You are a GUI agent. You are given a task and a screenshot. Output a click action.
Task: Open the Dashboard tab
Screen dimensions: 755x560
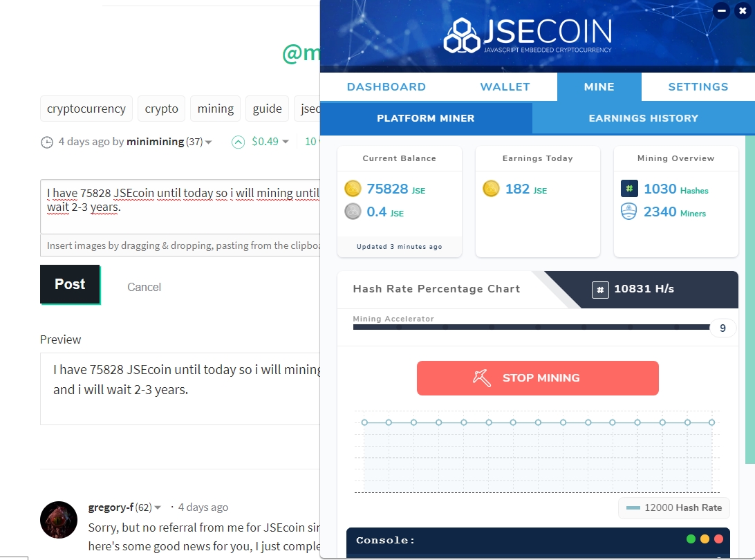pos(386,86)
